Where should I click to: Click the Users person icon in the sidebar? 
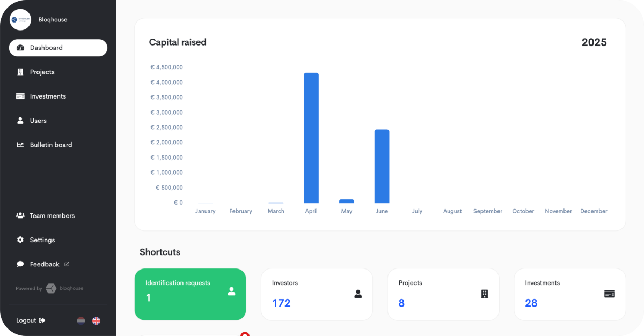pos(21,121)
